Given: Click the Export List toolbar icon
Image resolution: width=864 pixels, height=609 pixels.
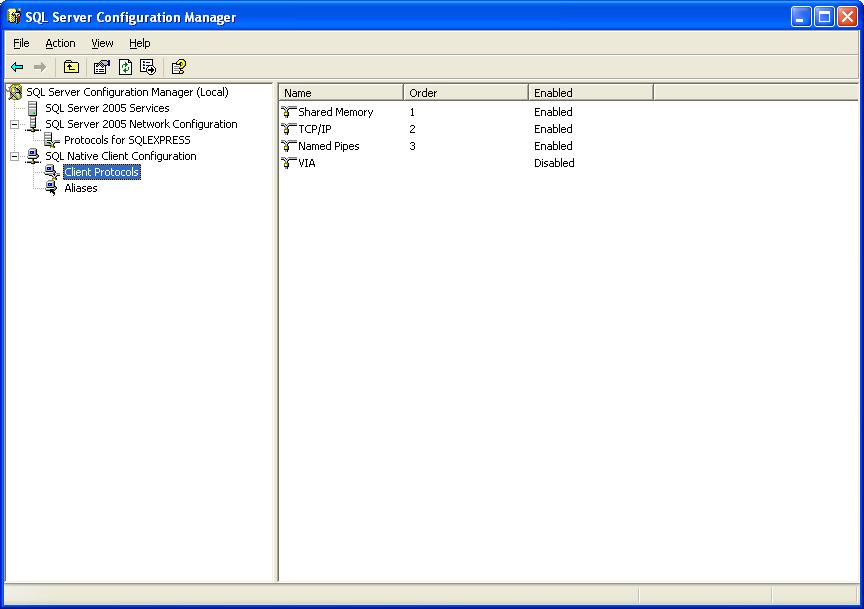Looking at the screenshot, I should (x=148, y=67).
